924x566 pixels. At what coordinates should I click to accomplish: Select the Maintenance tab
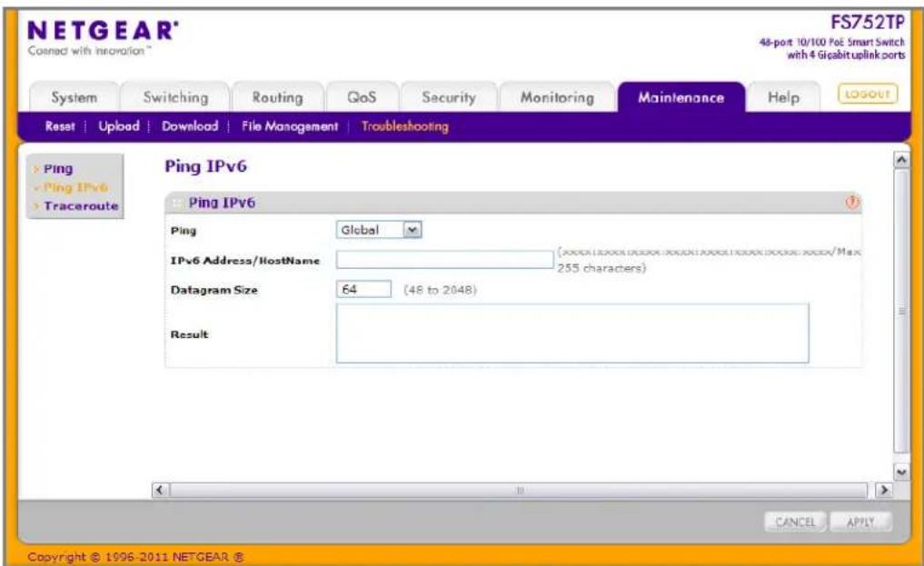[681, 97]
